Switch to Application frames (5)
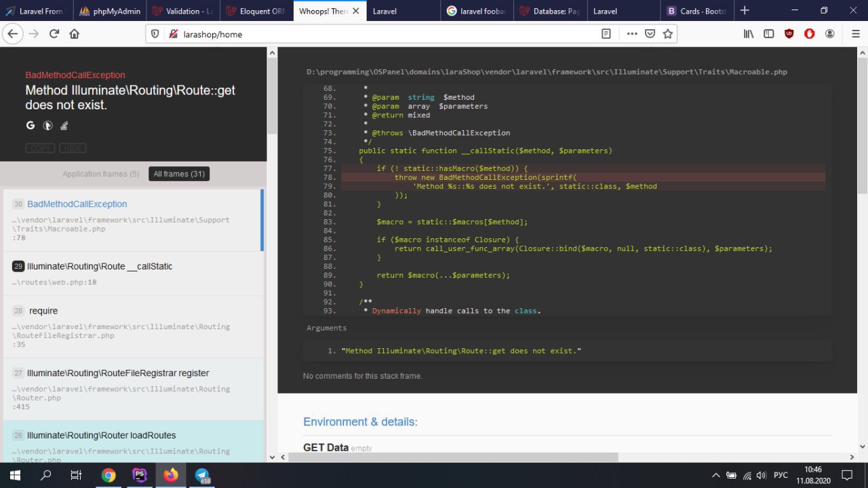 point(100,174)
